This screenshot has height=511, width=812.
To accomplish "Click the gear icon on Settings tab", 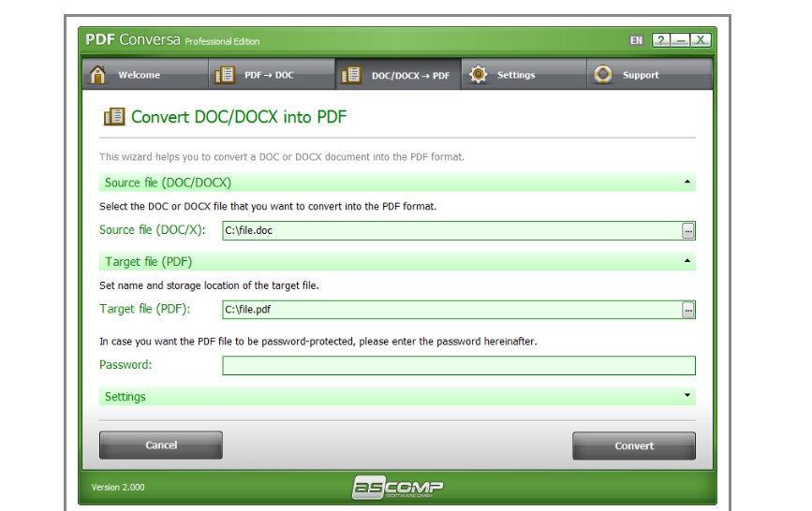I will tap(478, 75).
